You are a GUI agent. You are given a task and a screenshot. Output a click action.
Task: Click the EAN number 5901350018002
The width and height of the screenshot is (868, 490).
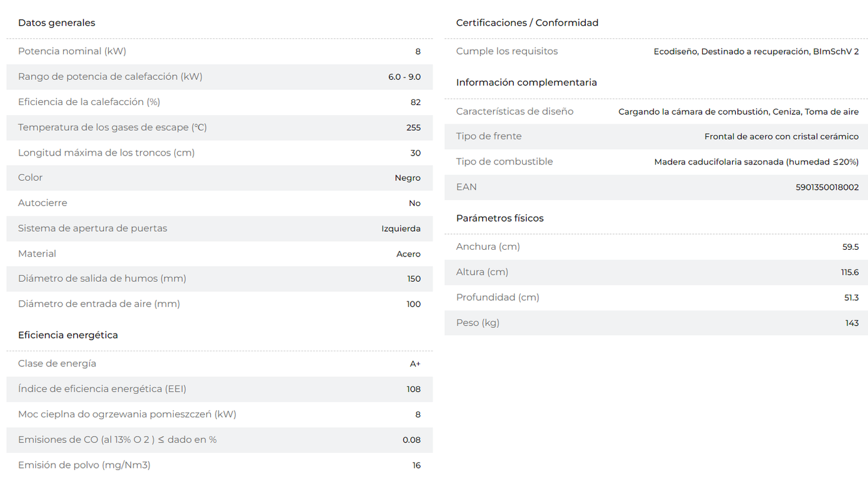tap(827, 187)
